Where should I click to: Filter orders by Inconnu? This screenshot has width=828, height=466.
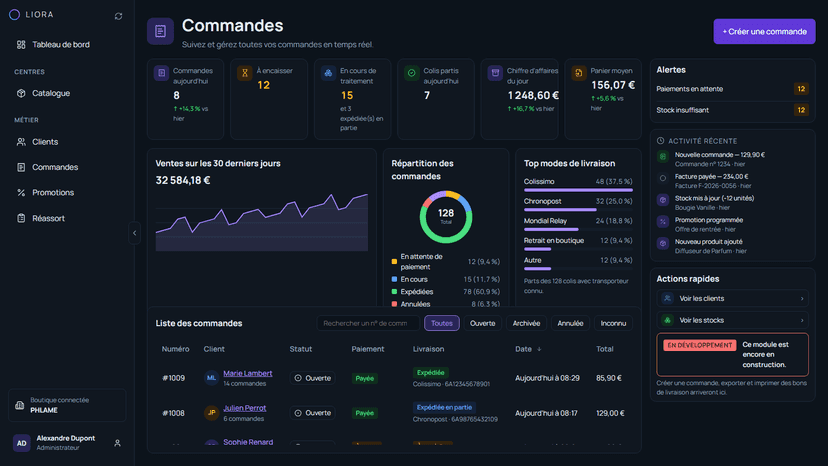point(613,323)
